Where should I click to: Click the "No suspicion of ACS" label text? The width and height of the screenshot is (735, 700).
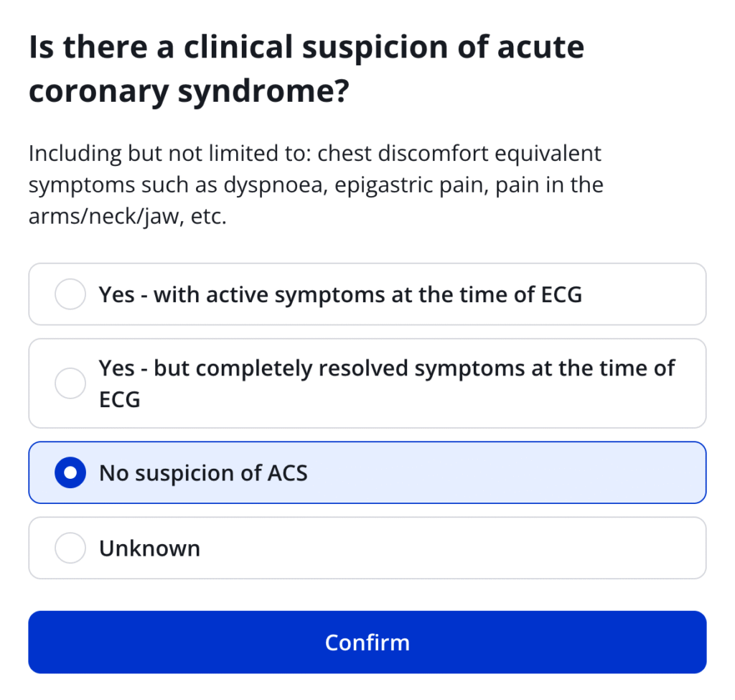203,473
